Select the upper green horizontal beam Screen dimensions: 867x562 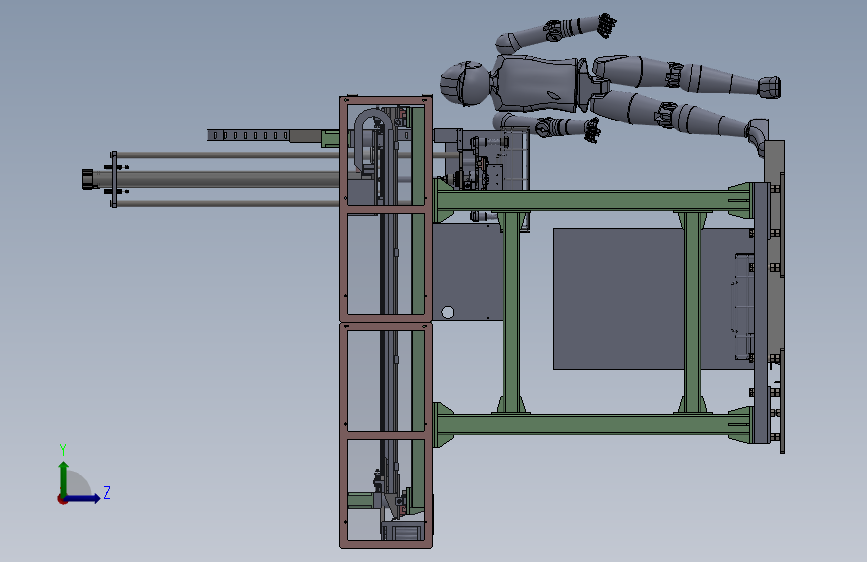(592, 200)
